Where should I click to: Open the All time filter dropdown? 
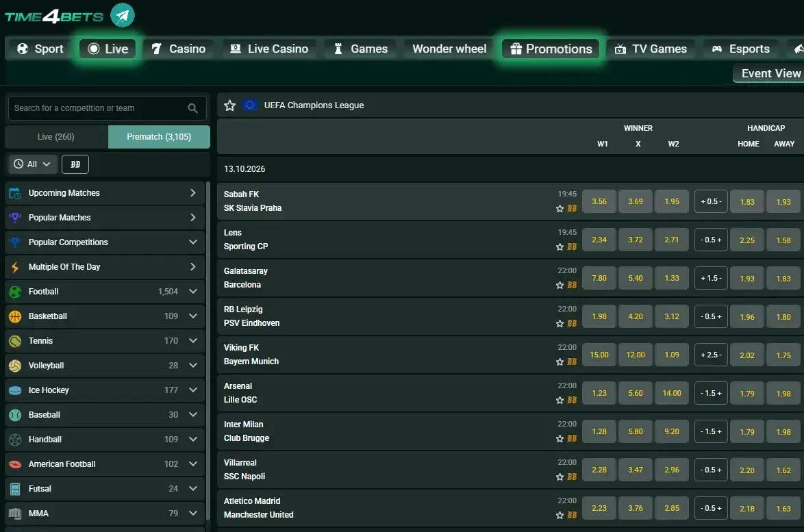tap(32, 164)
